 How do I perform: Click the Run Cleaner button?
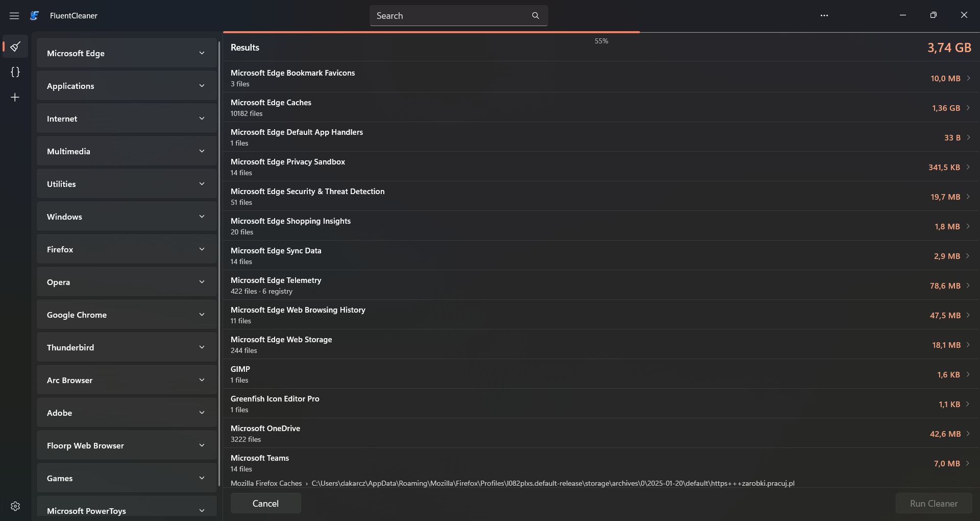pyautogui.click(x=934, y=504)
